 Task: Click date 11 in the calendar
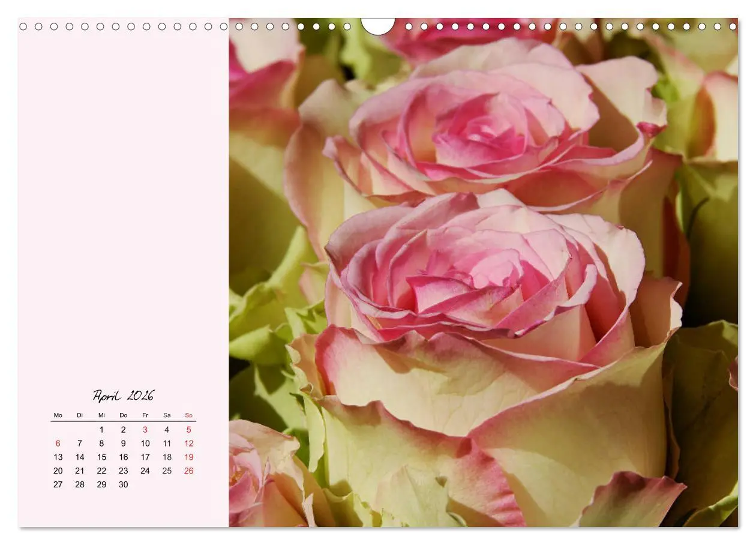pos(167,444)
